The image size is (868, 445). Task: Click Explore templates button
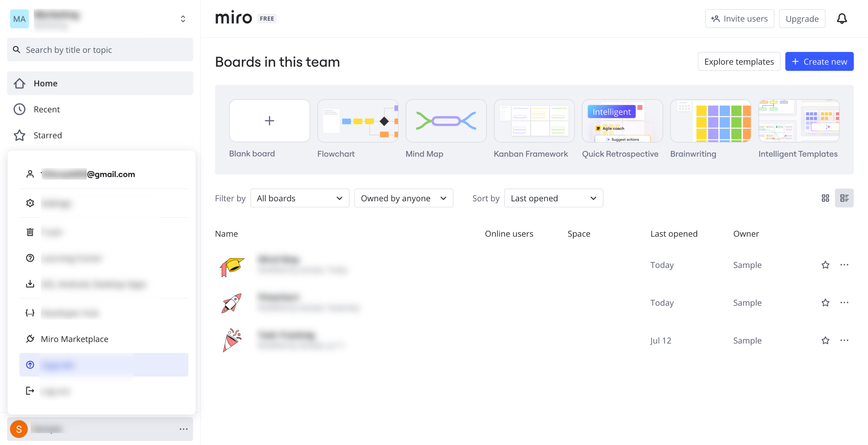point(739,62)
